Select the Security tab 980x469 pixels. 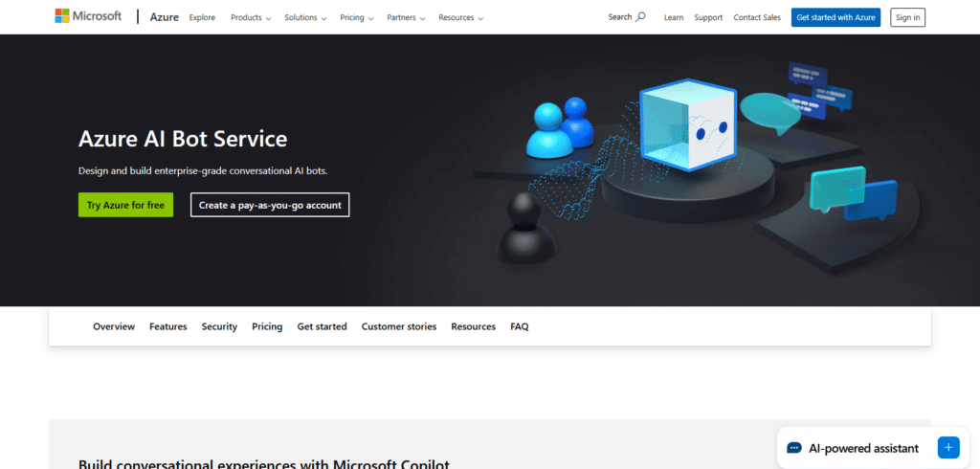(x=219, y=326)
